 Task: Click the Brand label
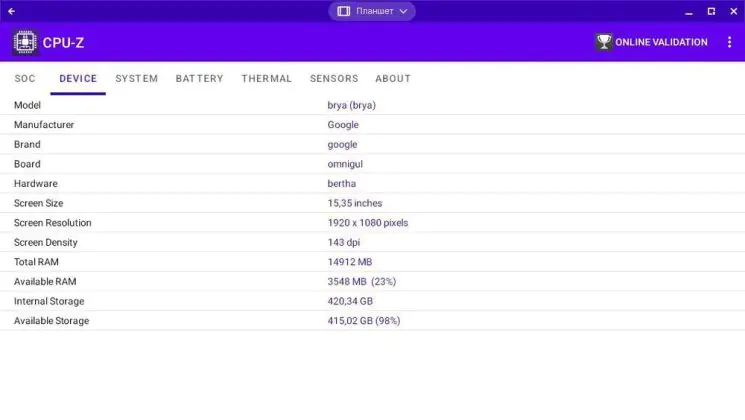pos(27,144)
